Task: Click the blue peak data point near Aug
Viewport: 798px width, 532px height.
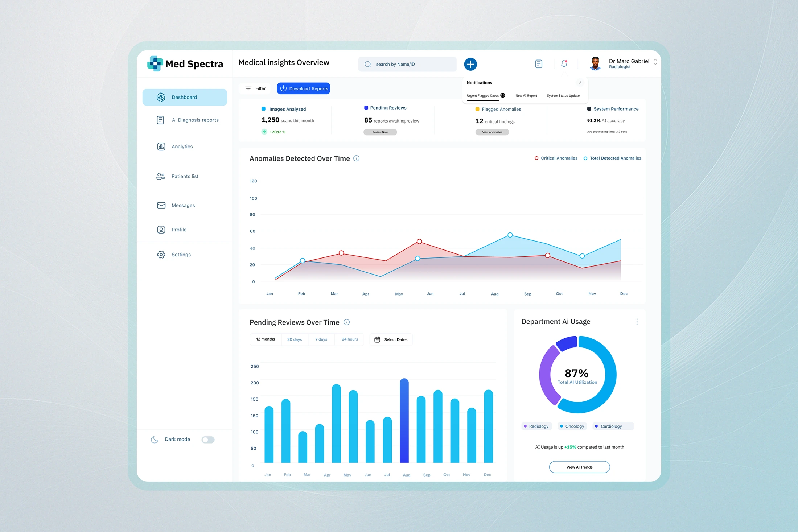Action: [510, 235]
